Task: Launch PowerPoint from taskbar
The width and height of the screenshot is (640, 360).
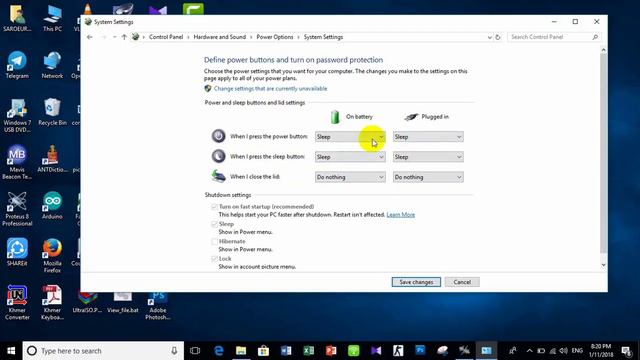Action: point(331,351)
